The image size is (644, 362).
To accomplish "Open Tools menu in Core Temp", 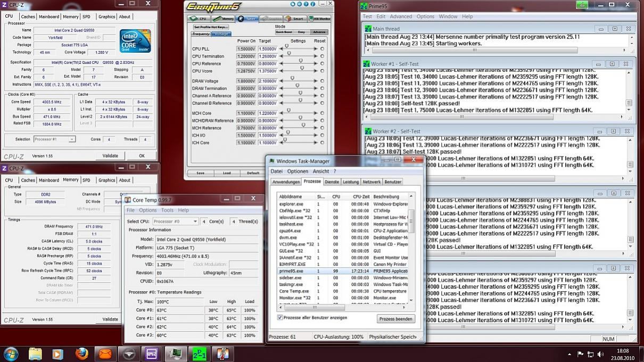I will (167, 210).
